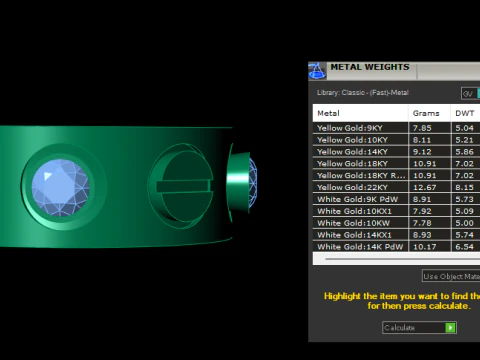The width and height of the screenshot is (480, 360).
Task: Select the Yellow Gold:14KY metal row
Action: click(x=396, y=152)
